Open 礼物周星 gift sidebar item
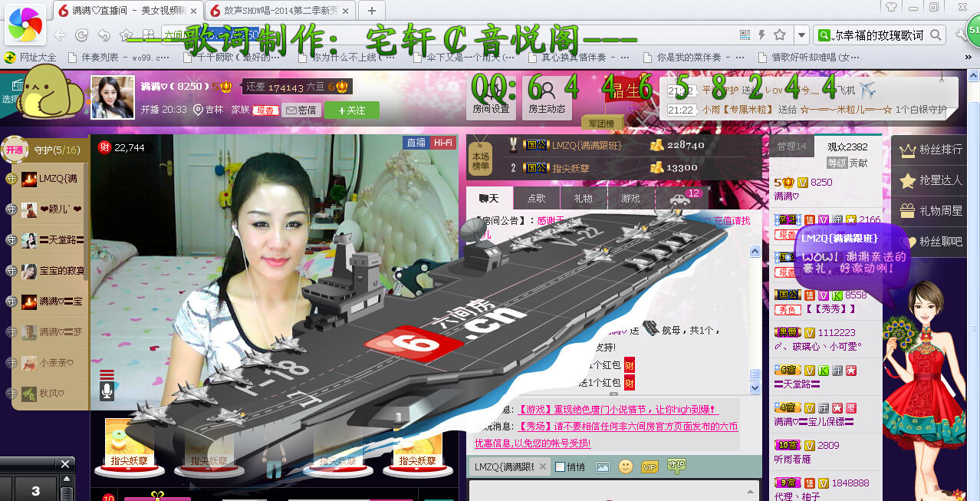The width and height of the screenshot is (980, 501). pyautogui.click(x=929, y=210)
